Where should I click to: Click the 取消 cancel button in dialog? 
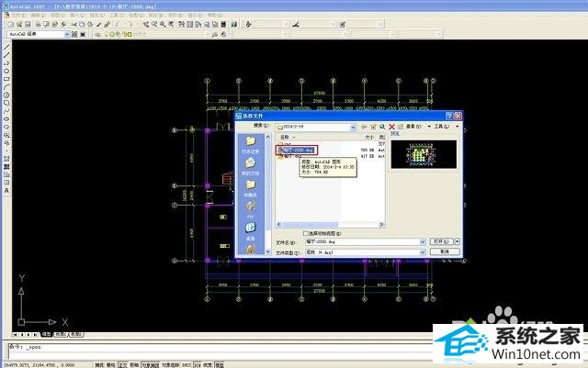tap(445, 251)
